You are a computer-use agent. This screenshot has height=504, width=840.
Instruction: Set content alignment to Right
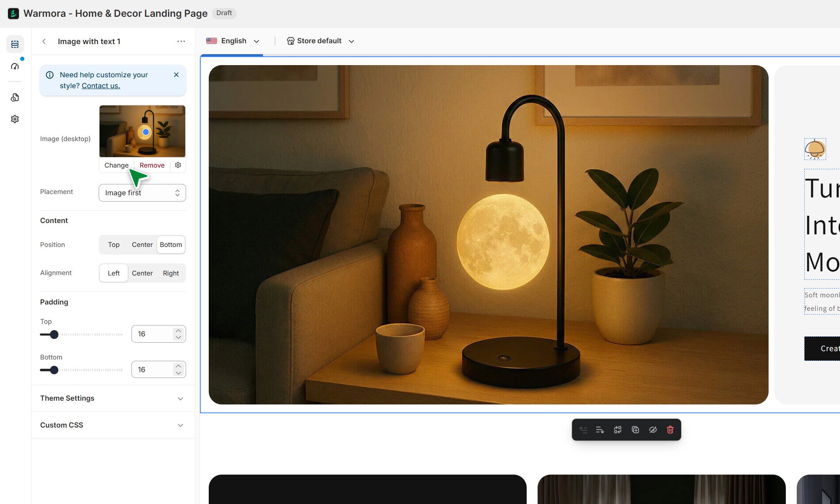171,273
